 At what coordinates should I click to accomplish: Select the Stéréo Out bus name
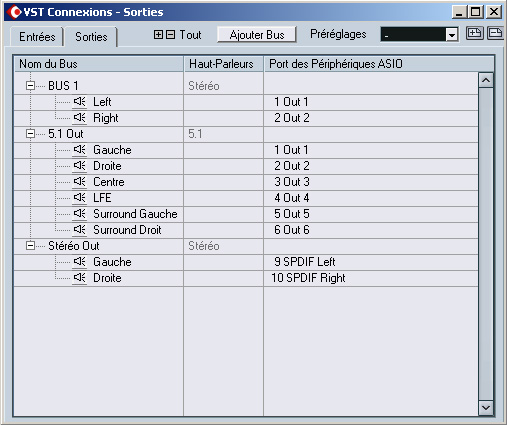click(74, 246)
